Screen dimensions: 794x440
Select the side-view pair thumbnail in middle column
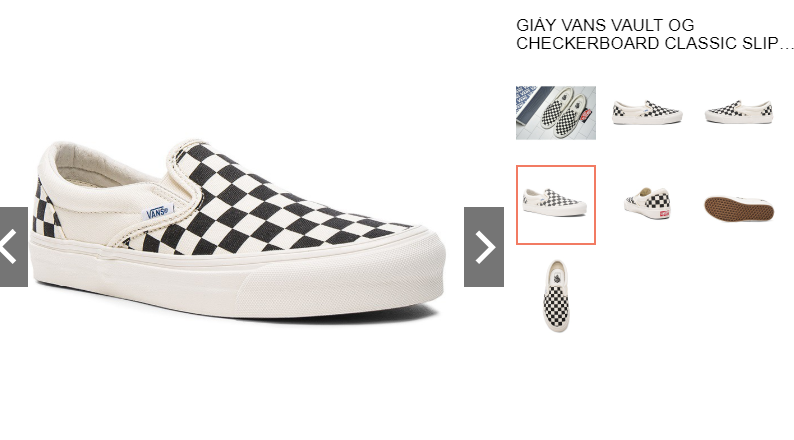coord(647,112)
